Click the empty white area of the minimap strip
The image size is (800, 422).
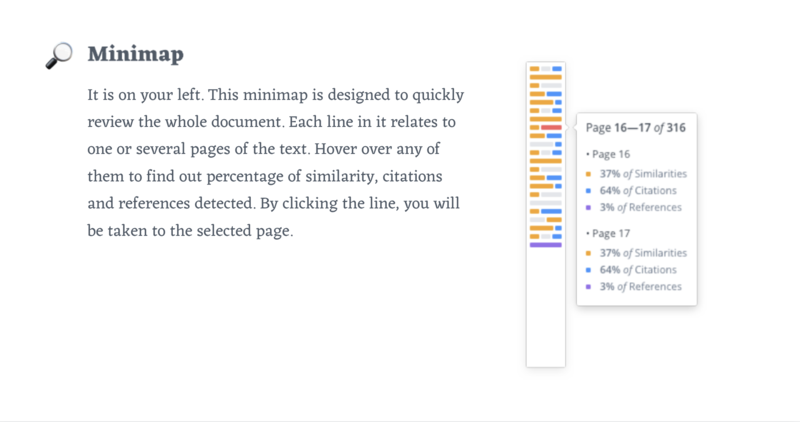click(545, 306)
